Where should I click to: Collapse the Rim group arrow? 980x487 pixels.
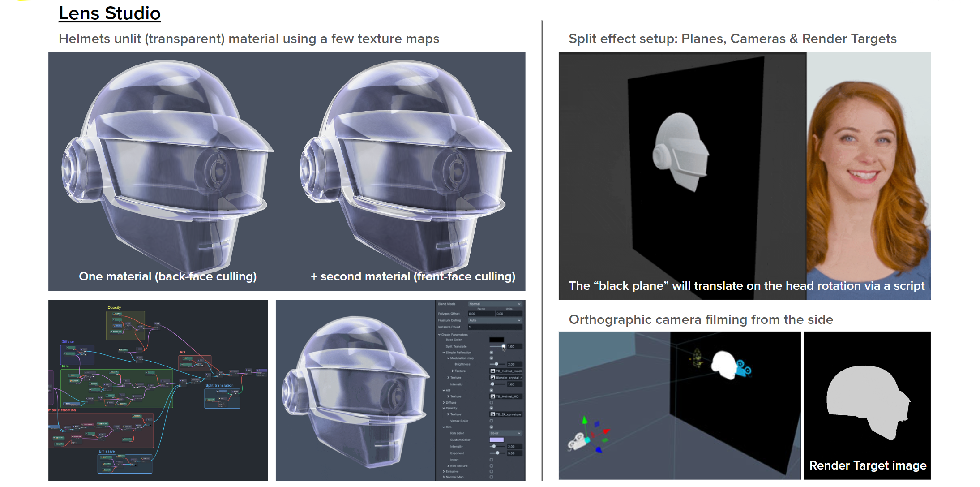coord(444,427)
